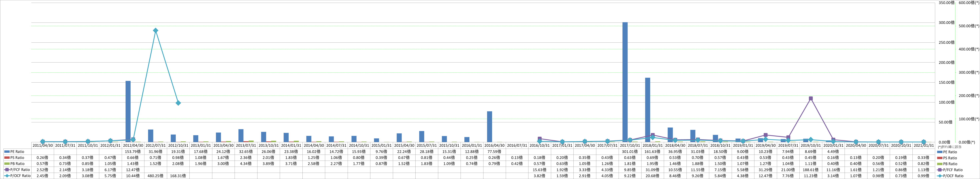
Task: Click the PE bar for 2016/04/30
Action: coord(490,127)
